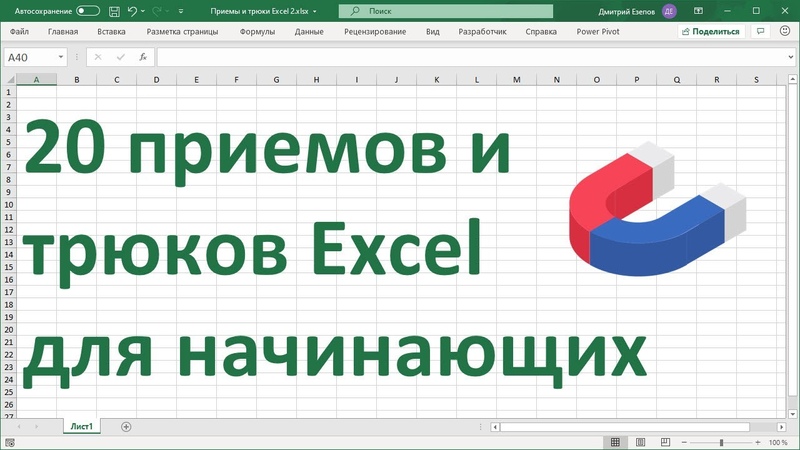This screenshot has height=450, width=800.
Task: Click inside the formula bar field
Action: point(471,57)
